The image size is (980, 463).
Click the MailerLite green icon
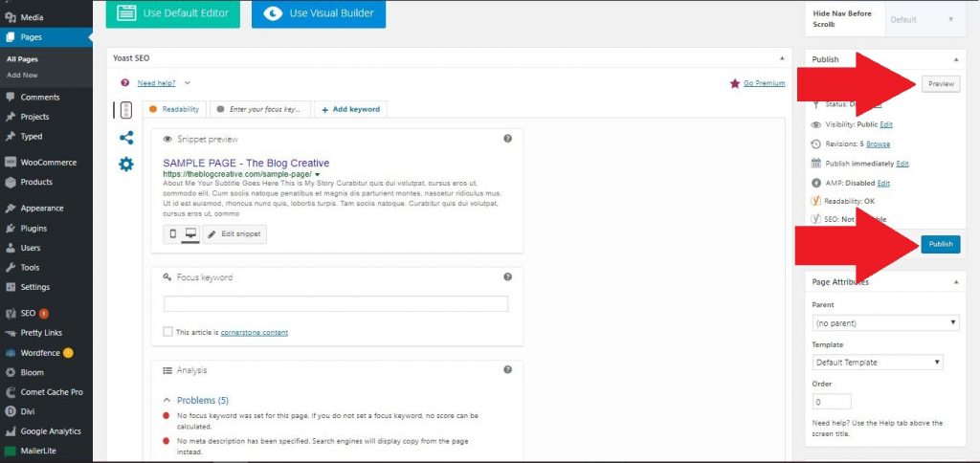10,451
